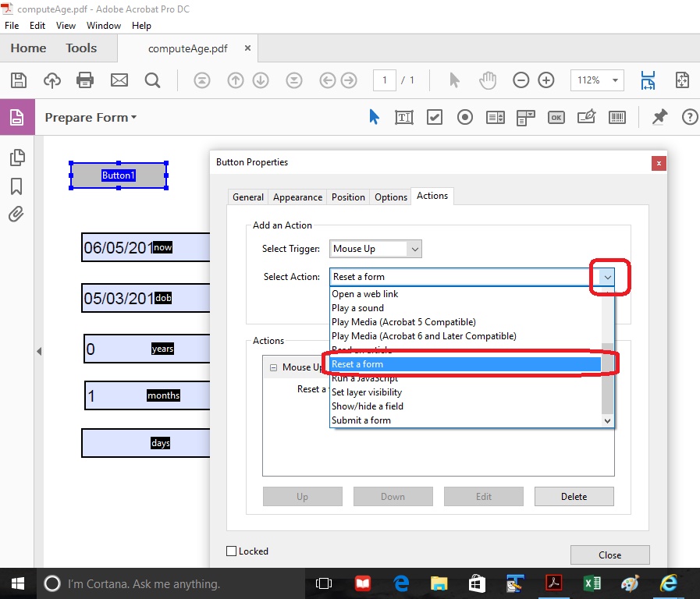Select the Barcode field tool

click(x=616, y=117)
